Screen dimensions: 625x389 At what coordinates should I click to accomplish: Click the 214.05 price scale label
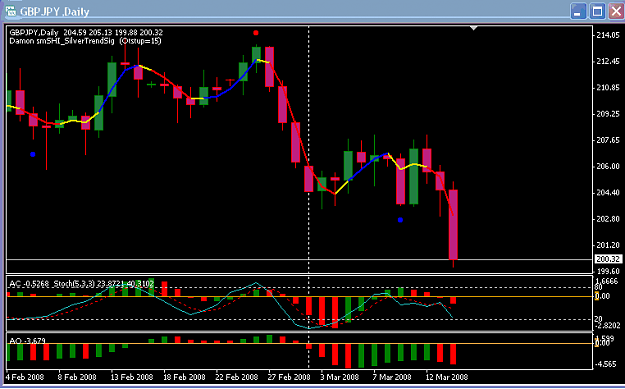point(608,35)
